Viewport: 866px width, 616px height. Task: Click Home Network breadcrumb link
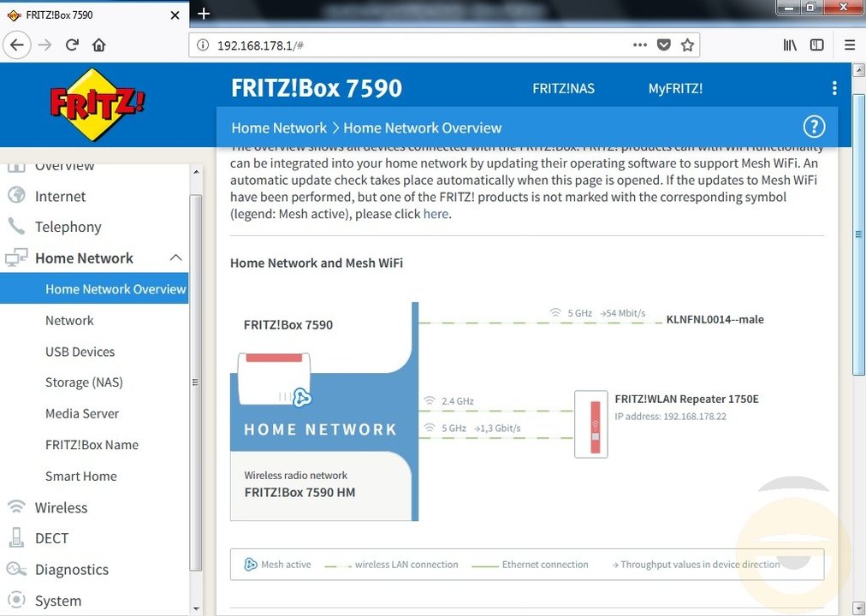click(279, 127)
